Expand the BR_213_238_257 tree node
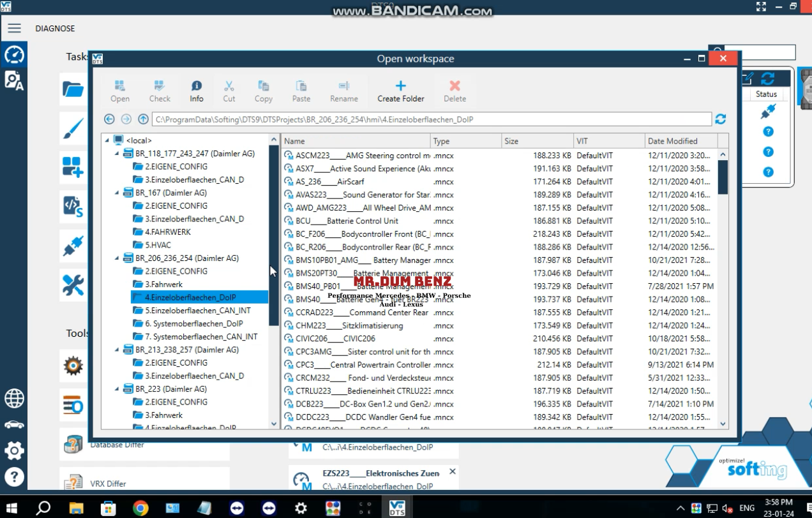812x518 pixels. click(x=117, y=350)
